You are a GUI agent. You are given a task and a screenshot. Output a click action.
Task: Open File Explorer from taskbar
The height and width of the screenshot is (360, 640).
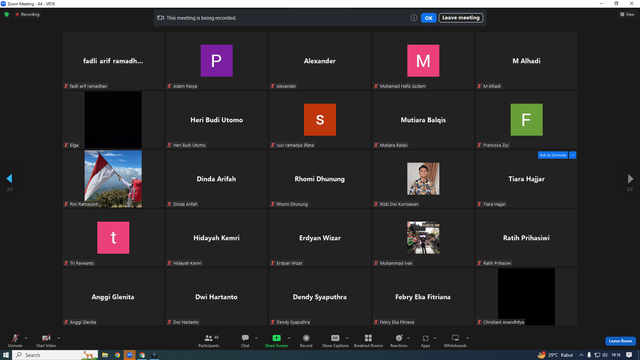(x=105, y=355)
